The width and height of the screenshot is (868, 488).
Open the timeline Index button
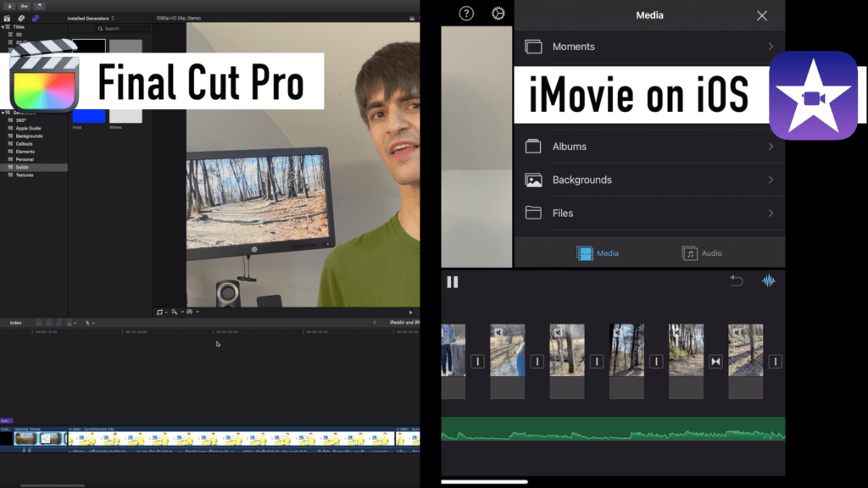(x=15, y=323)
